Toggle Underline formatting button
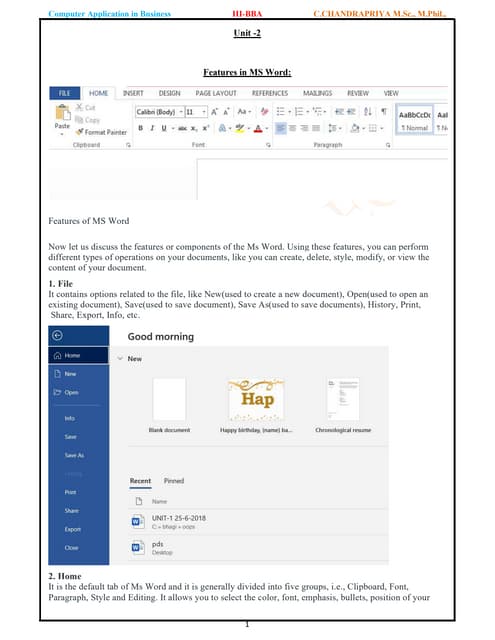The height and width of the screenshot is (640, 495). pos(164,128)
